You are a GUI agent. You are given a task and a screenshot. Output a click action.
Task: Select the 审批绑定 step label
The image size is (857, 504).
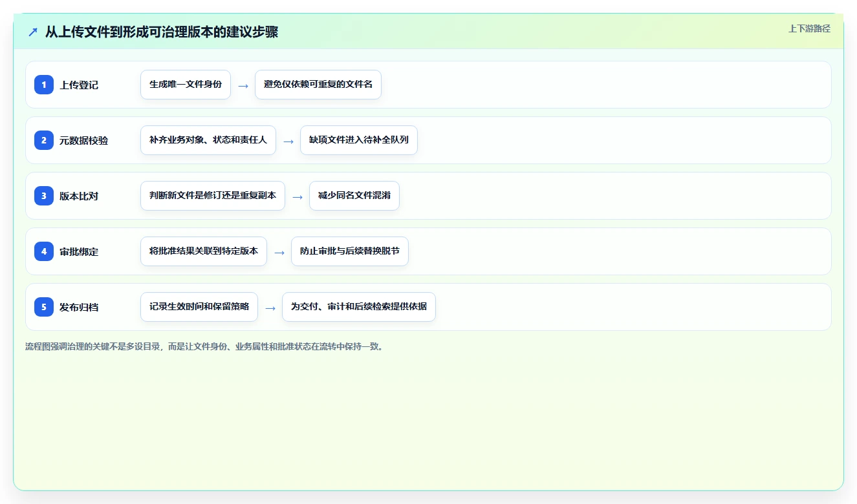point(79,251)
